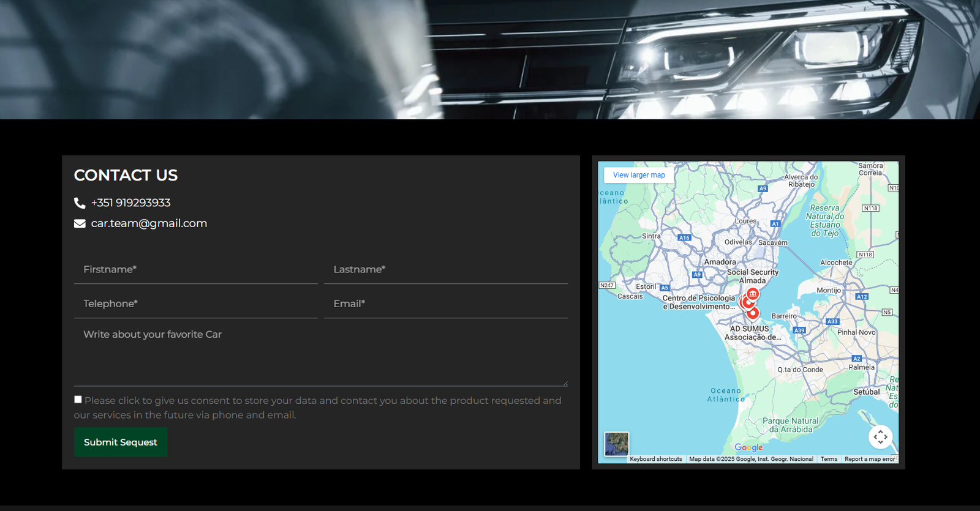Click the phone icon beside the number
This screenshot has width=980, height=511.
pyautogui.click(x=80, y=203)
